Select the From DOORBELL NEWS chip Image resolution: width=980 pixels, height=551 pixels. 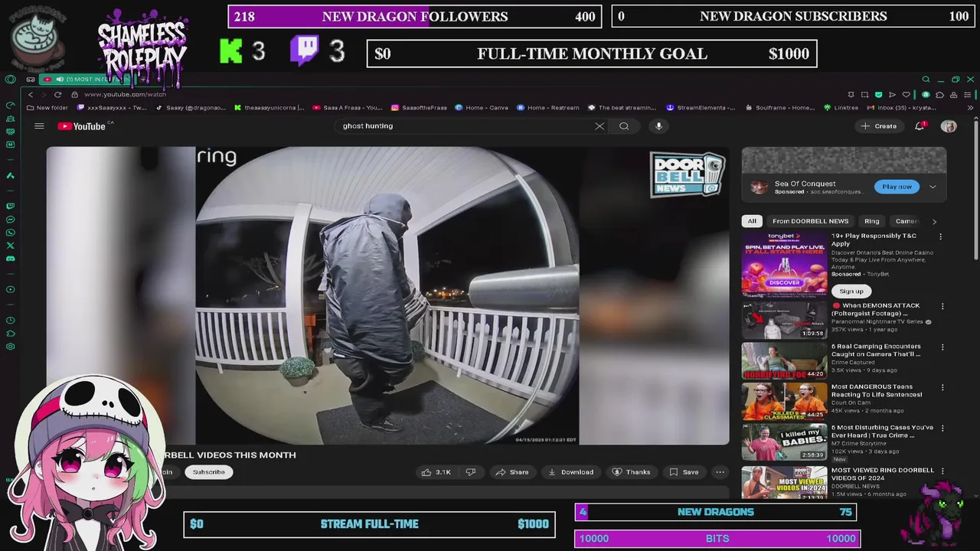[810, 221]
